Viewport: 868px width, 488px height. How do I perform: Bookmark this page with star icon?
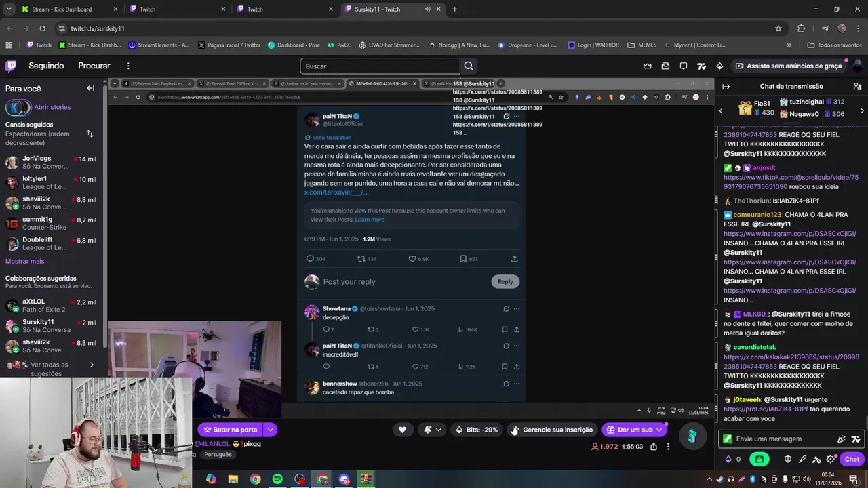(x=778, y=28)
